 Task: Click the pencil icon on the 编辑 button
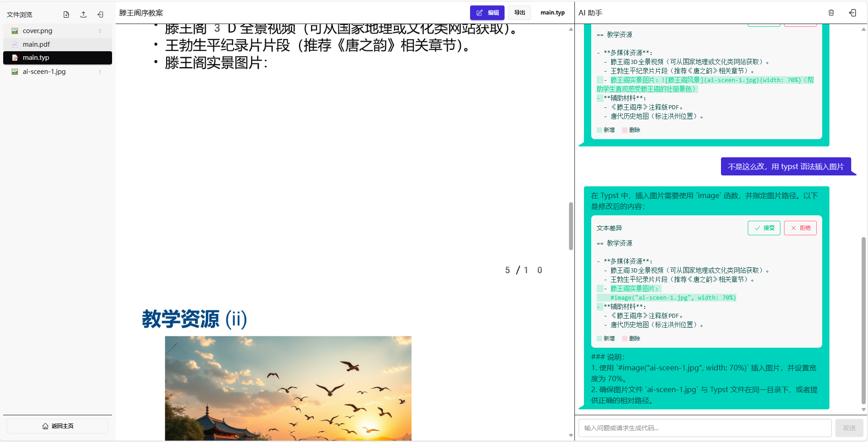tap(480, 12)
